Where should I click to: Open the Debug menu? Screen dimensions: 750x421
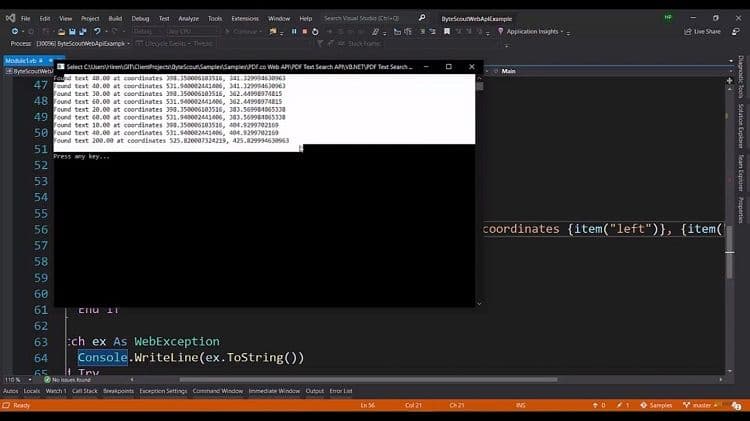[140, 18]
